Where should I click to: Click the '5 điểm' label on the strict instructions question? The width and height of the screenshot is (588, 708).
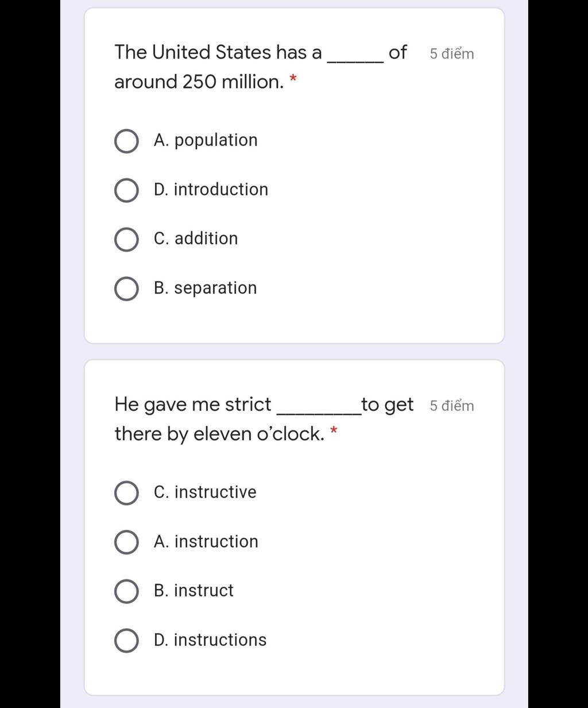[x=452, y=406]
